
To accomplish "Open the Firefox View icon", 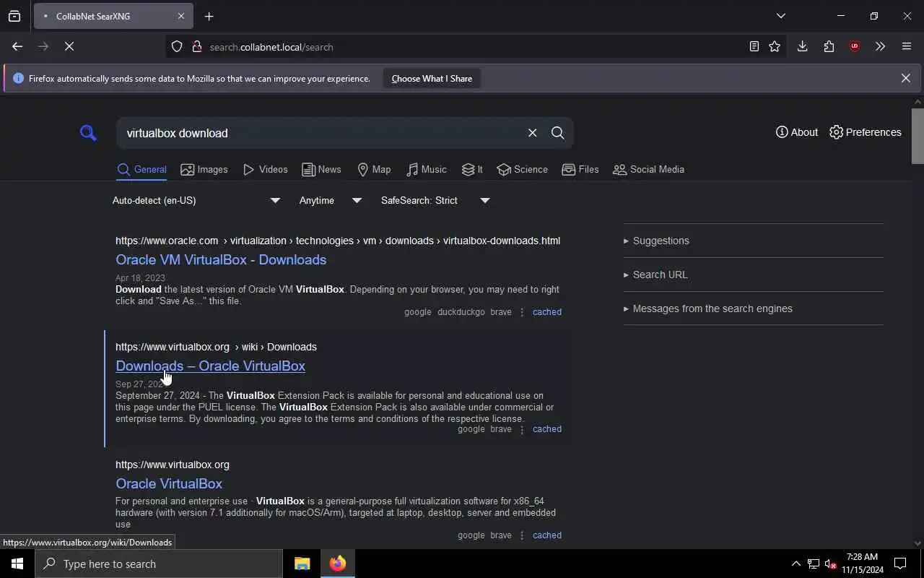I will click(x=14, y=16).
